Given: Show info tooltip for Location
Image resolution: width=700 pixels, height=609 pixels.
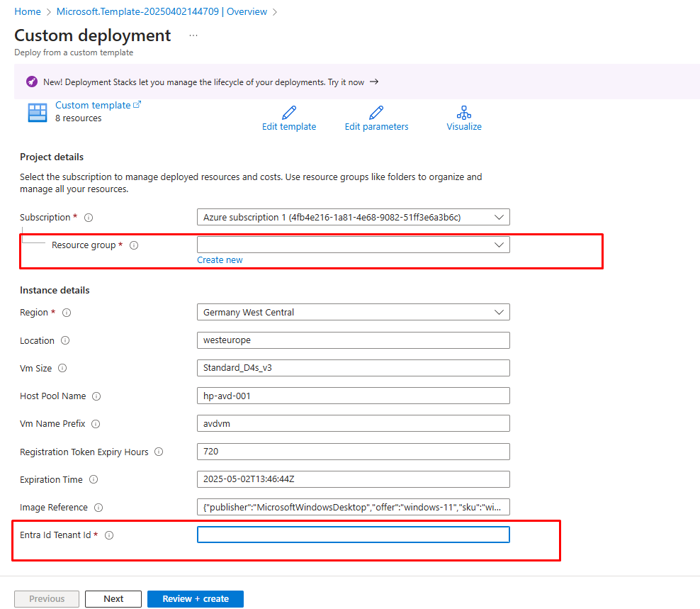Looking at the screenshot, I should pos(65,340).
